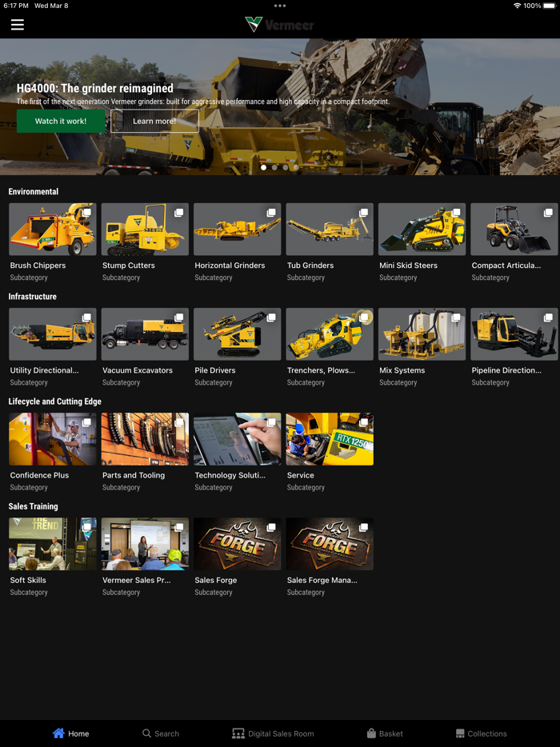Tap stack icon on Service card
Image resolution: width=560 pixels, height=747 pixels.
(364, 422)
